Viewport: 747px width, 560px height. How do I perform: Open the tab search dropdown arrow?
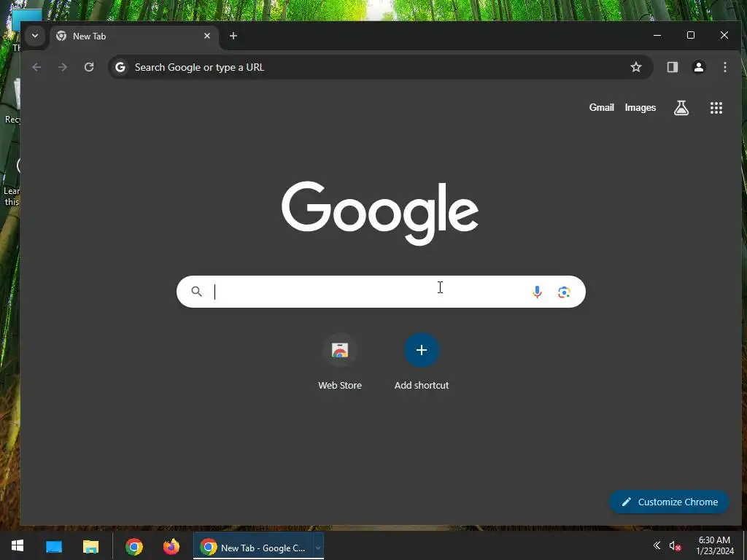point(35,36)
